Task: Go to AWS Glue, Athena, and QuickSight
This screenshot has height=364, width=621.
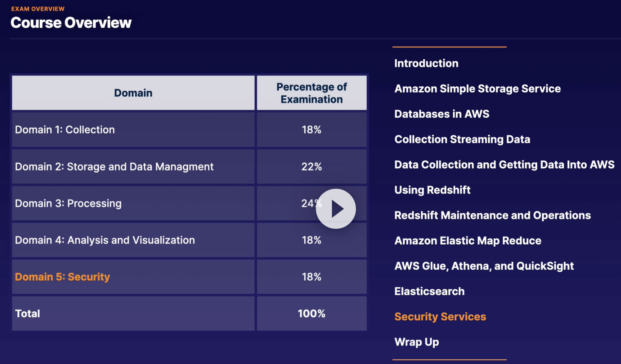Action: [484, 266]
